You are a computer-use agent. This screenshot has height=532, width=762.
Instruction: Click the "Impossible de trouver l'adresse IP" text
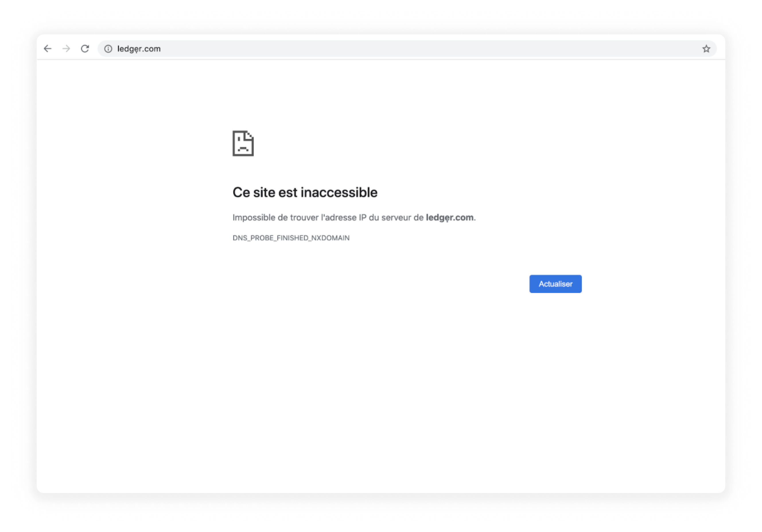(299, 218)
